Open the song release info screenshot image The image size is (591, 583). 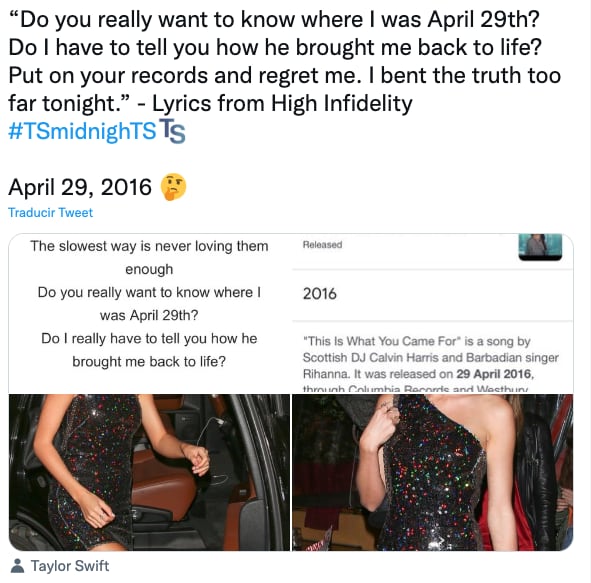pos(433,313)
